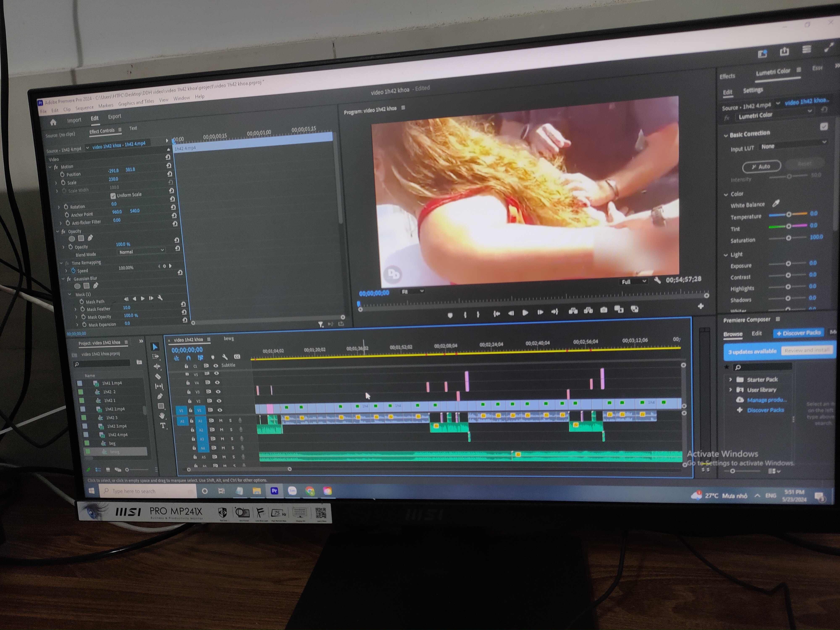
Task: Select the Razor tool
Action: [158, 376]
